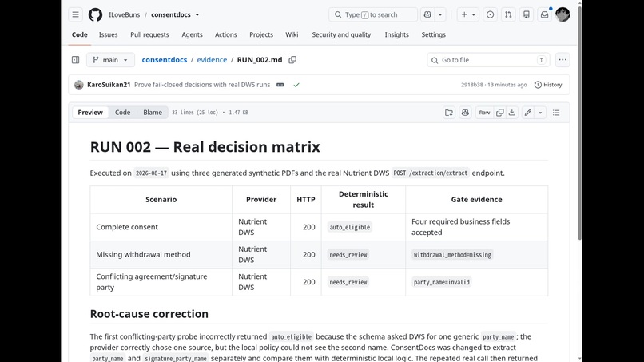Open Security and quality tab

pyautogui.click(x=341, y=34)
